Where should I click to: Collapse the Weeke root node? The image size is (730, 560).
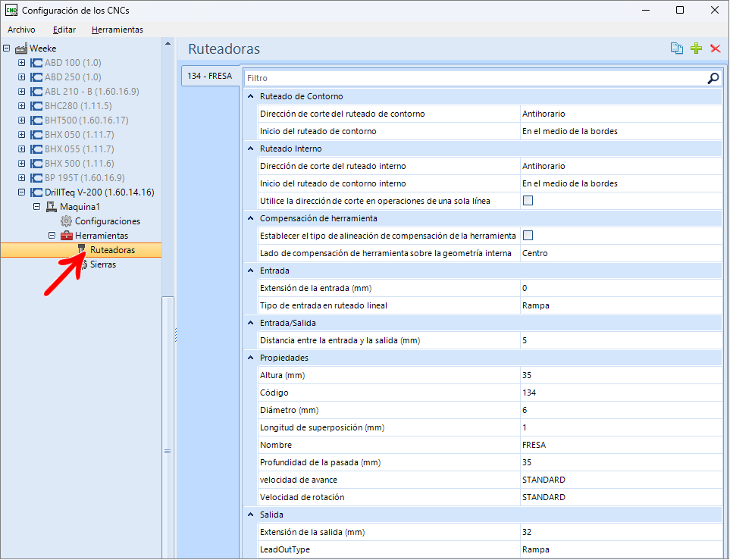(7, 48)
